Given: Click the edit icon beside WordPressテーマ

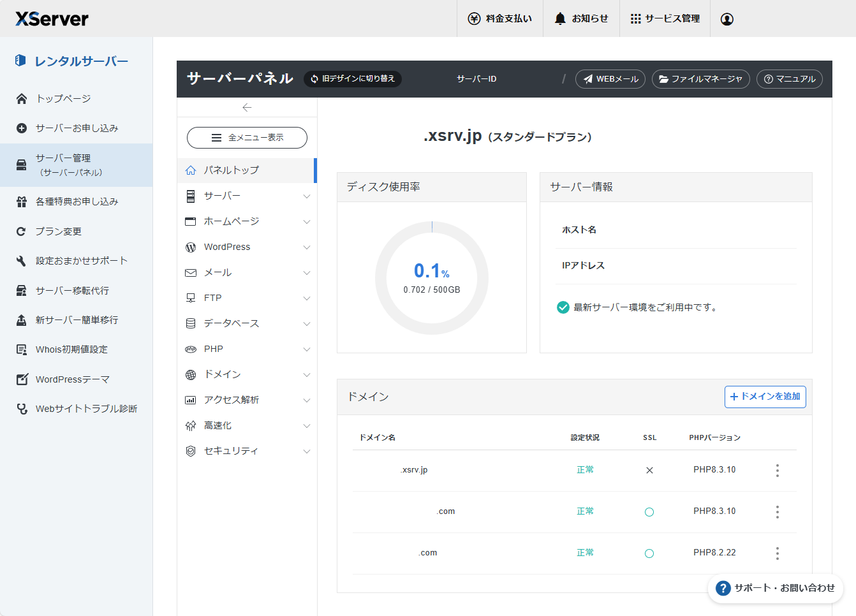Looking at the screenshot, I should [x=22, y=379].
